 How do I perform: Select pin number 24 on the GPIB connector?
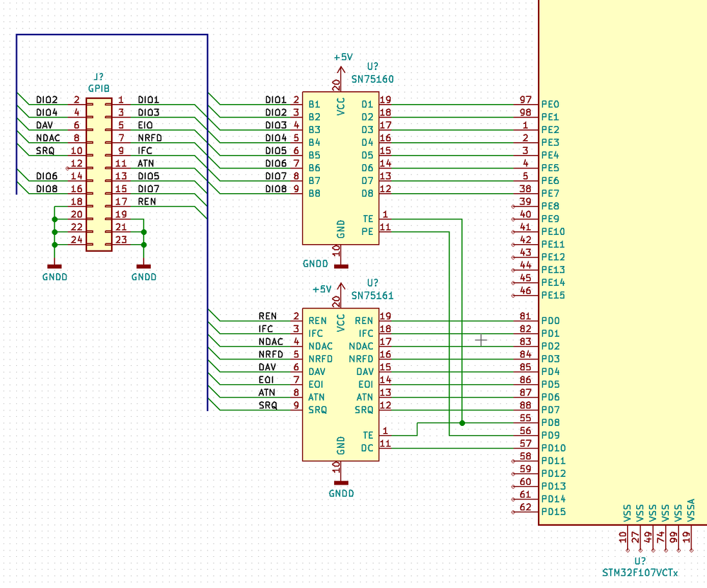click(76, 239)
